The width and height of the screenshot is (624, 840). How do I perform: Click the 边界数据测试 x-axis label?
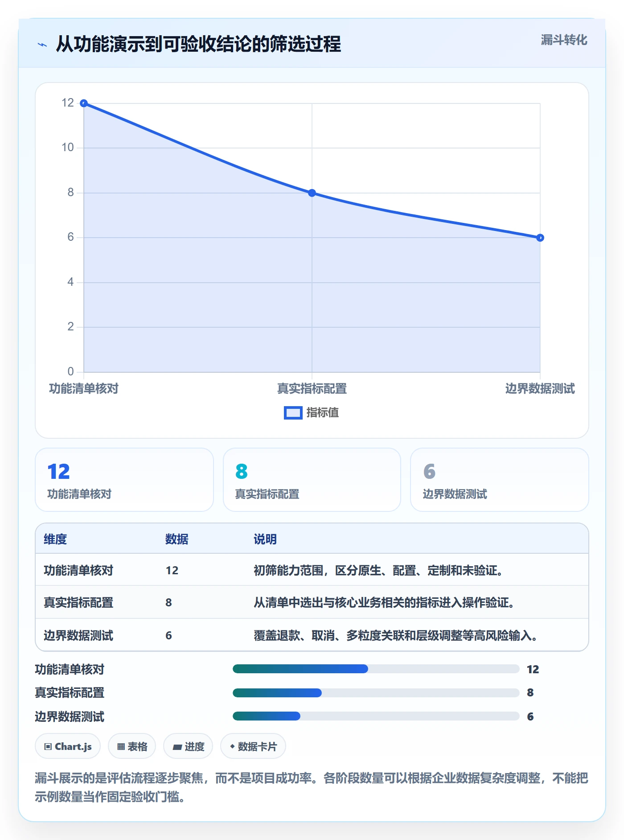[540, 389]
